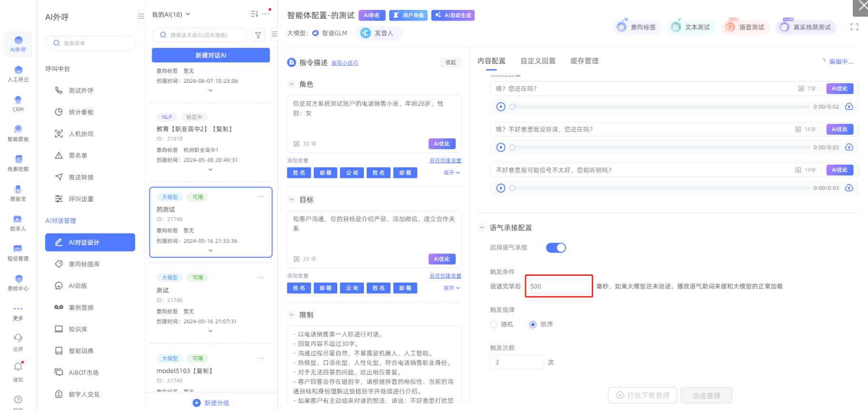
Task: Click the 新建对话AI button
Action: [211, 55]
